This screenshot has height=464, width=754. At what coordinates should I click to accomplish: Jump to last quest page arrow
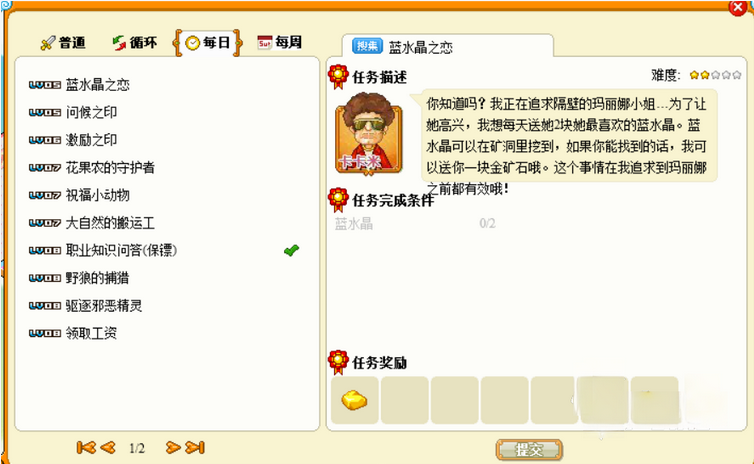tap(195, 448)
